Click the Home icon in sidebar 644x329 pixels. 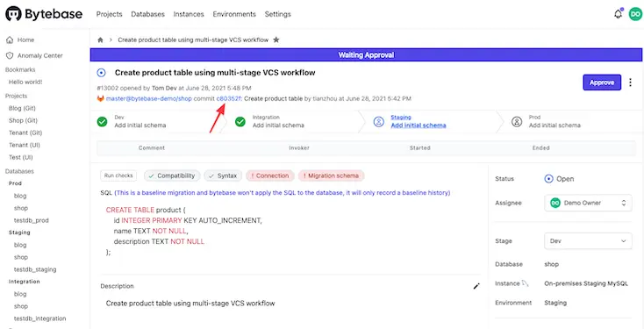[x=10, y=39]
